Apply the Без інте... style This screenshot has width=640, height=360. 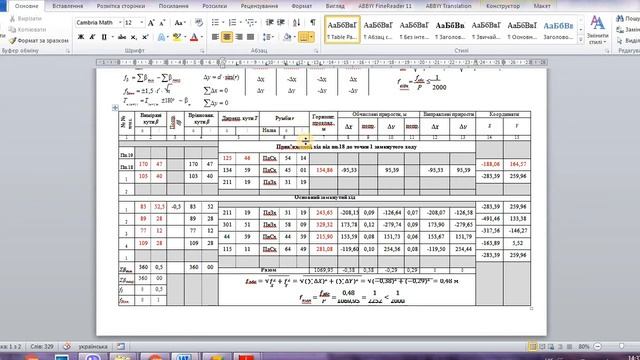pyautogui.click(x=414, y=29)
